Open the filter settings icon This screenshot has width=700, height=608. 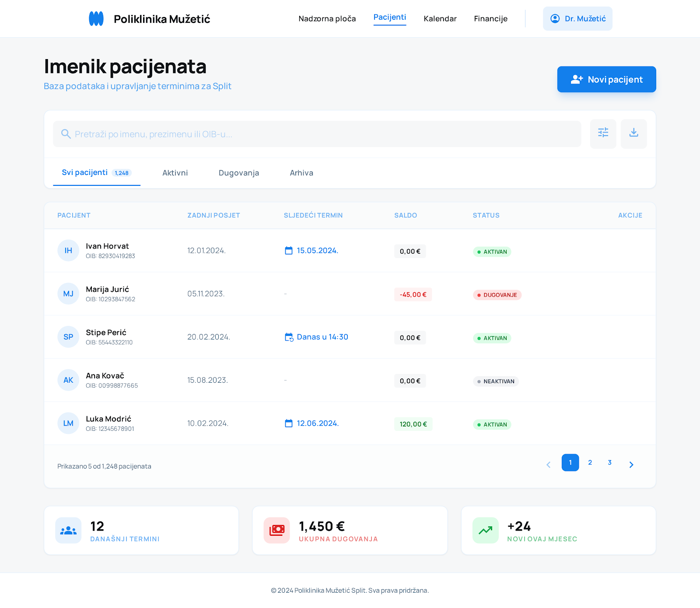603,133
